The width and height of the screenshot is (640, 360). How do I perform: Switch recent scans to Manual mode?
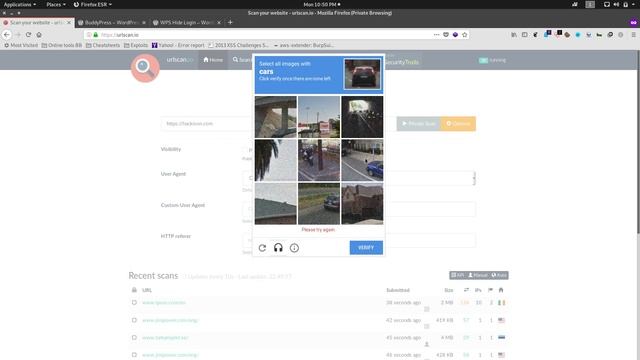(x=478, y=276)
